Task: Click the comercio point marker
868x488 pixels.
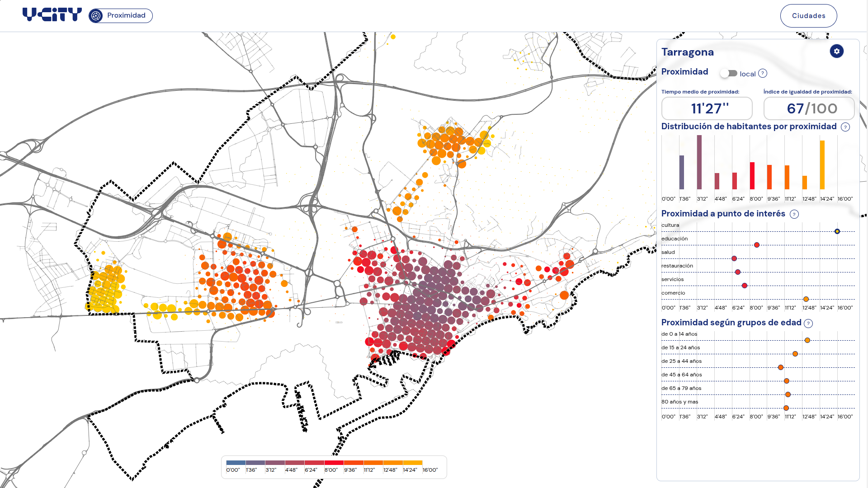Action: point(806,299)
